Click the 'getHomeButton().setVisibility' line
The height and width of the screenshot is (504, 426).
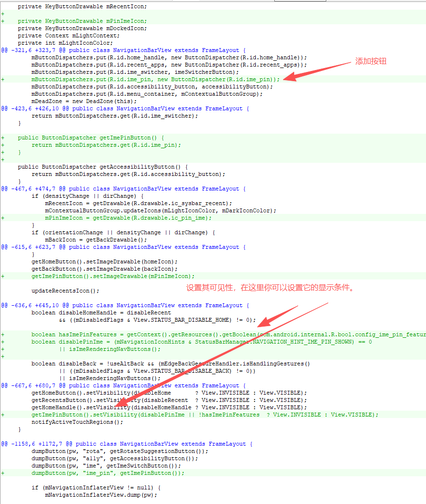tap(169, 393)
